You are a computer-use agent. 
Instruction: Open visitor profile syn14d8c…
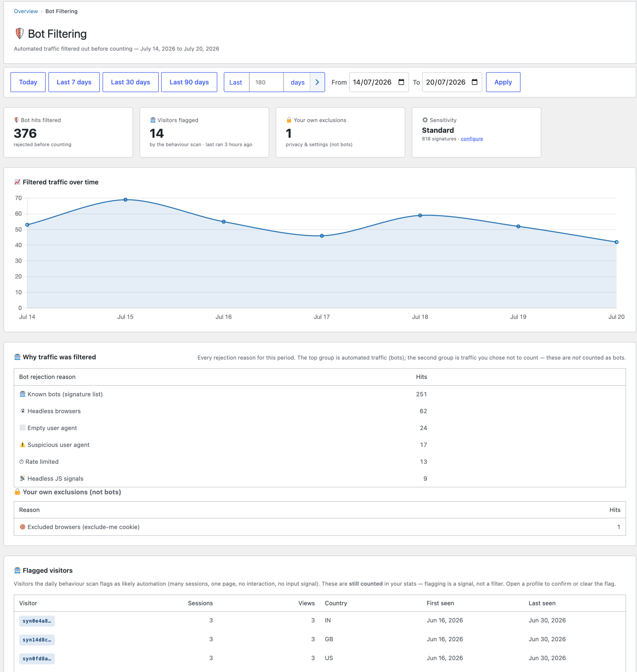[x=37, y=640]
